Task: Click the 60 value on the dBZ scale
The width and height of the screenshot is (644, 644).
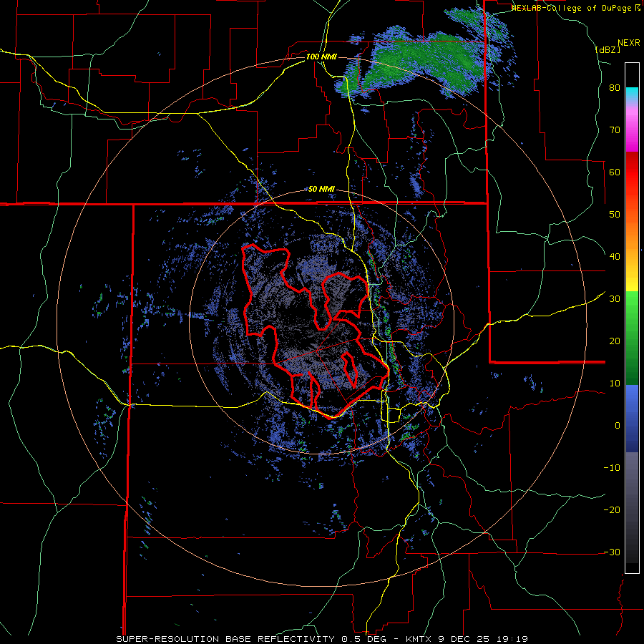Action: (615, 172)
